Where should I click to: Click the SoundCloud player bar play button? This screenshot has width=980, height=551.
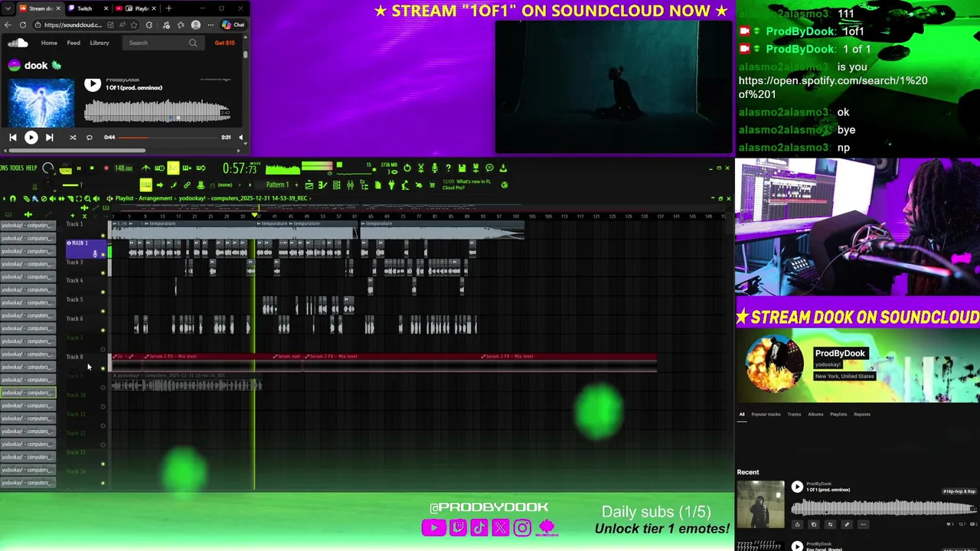[31, 138]
